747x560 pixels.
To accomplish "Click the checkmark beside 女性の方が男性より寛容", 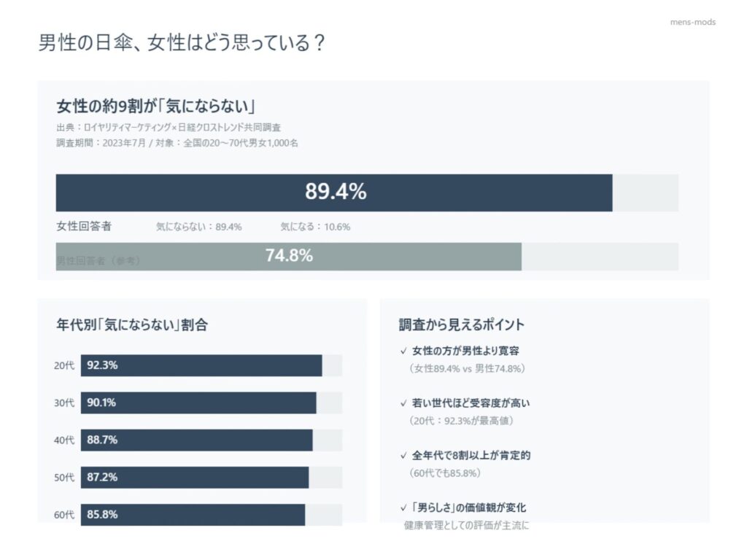I will [403, 351].
